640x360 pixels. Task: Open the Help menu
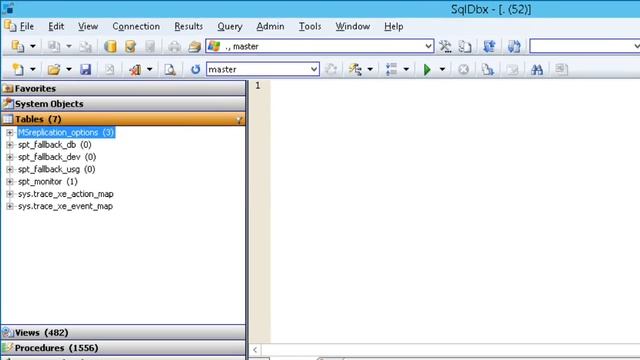click(393, 27)
